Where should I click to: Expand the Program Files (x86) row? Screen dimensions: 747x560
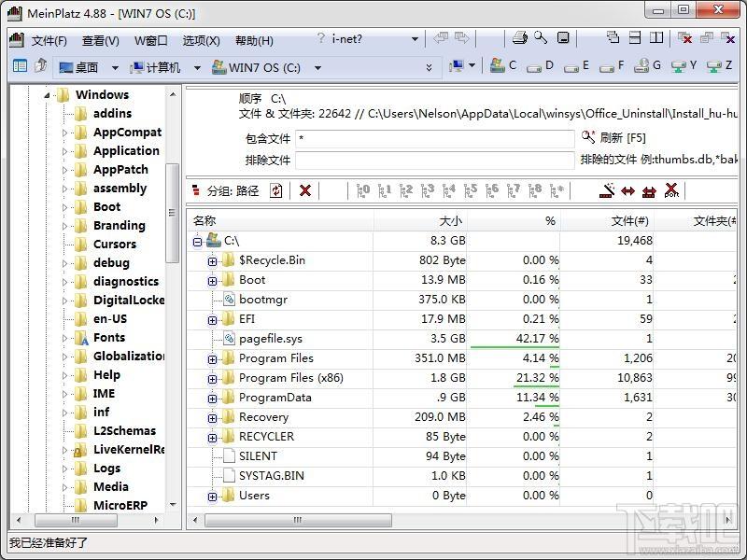point(213,379)
